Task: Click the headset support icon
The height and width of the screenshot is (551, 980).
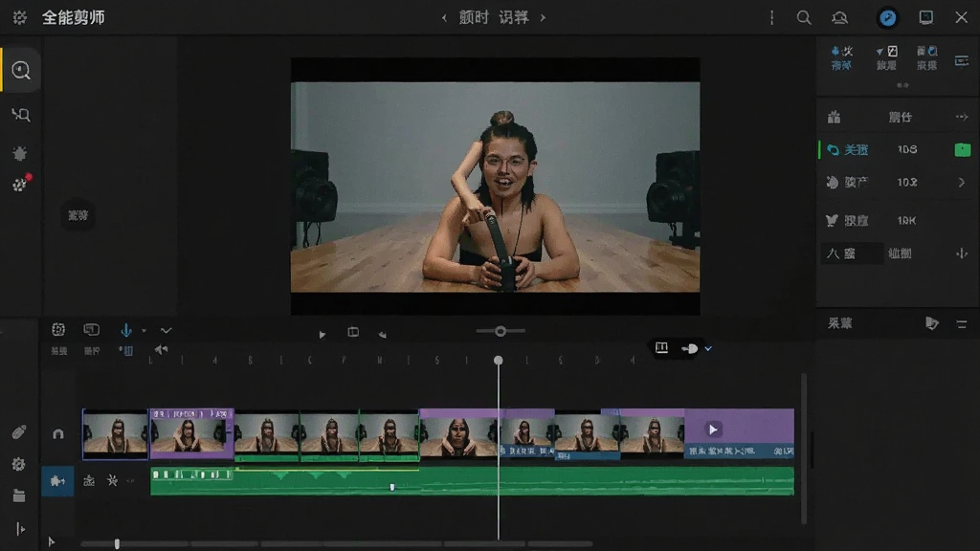Action: (839, 17)
